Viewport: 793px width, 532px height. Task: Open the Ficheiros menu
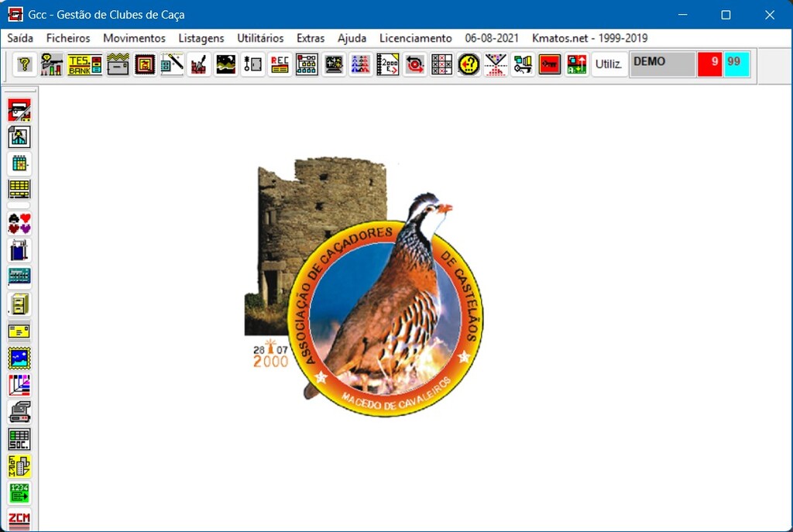click(68, 38)
